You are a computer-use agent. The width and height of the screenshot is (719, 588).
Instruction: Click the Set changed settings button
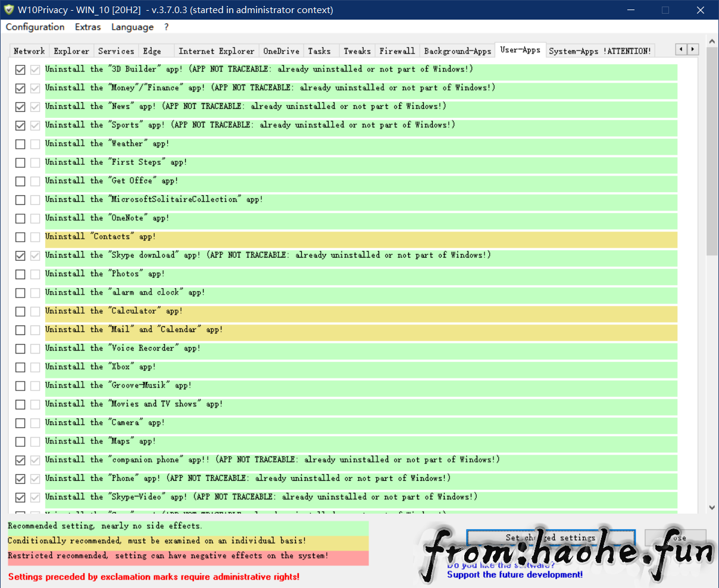tap(551, 537)
